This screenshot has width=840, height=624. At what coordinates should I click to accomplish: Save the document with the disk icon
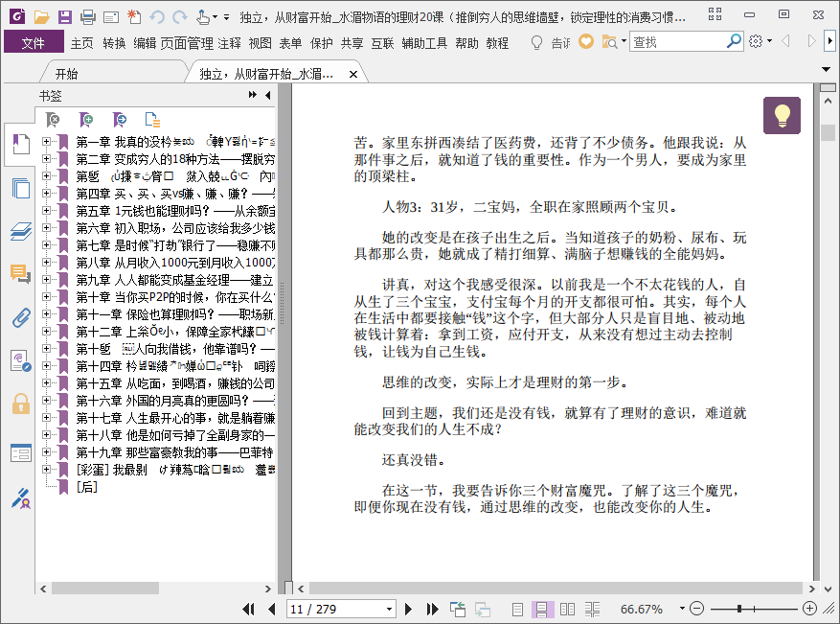(x=65, y=17)
